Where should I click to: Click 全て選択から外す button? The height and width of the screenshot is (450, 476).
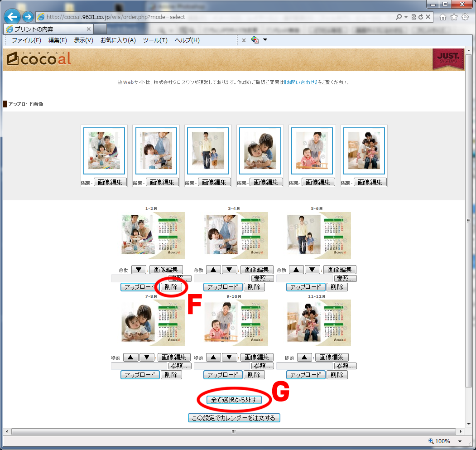pyautogui.click(x=234, y=400)
